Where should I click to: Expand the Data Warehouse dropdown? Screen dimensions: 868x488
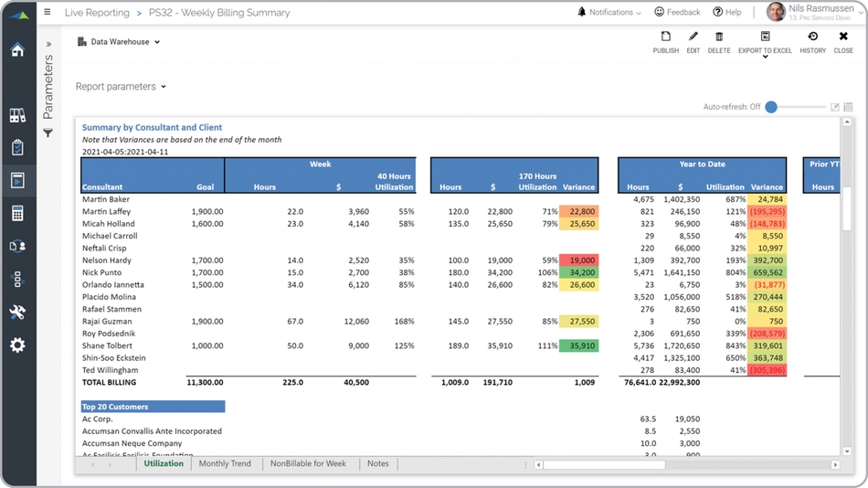pos(119,42)
